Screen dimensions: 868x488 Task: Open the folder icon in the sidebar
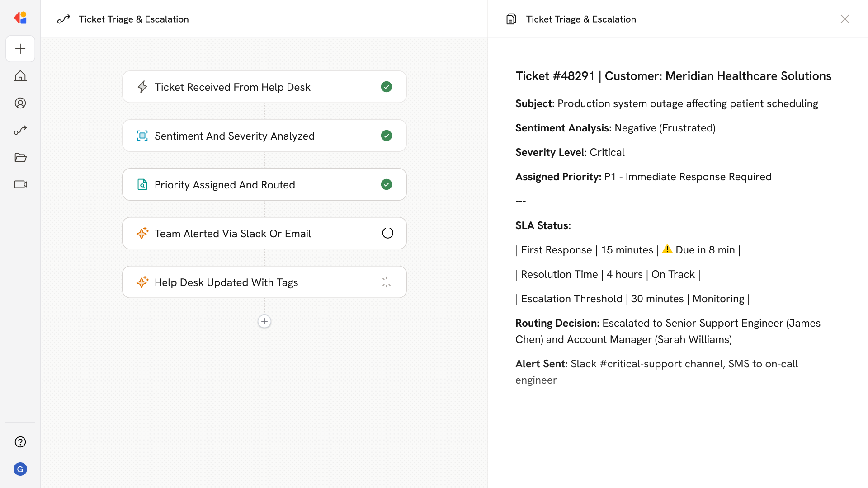tap(20, 157)
